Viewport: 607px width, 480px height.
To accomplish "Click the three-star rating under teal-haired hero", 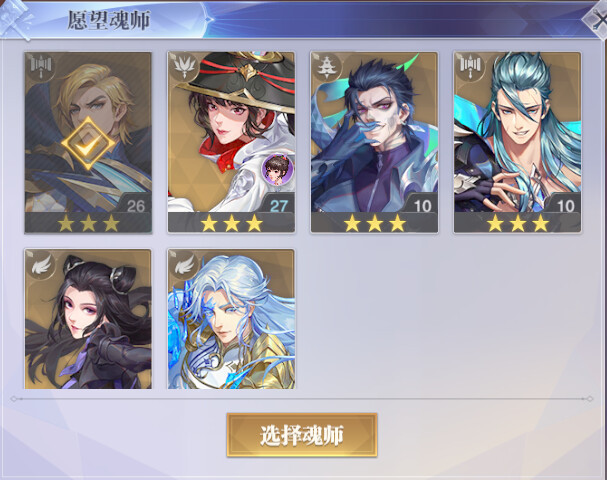I will click(518, 223).
